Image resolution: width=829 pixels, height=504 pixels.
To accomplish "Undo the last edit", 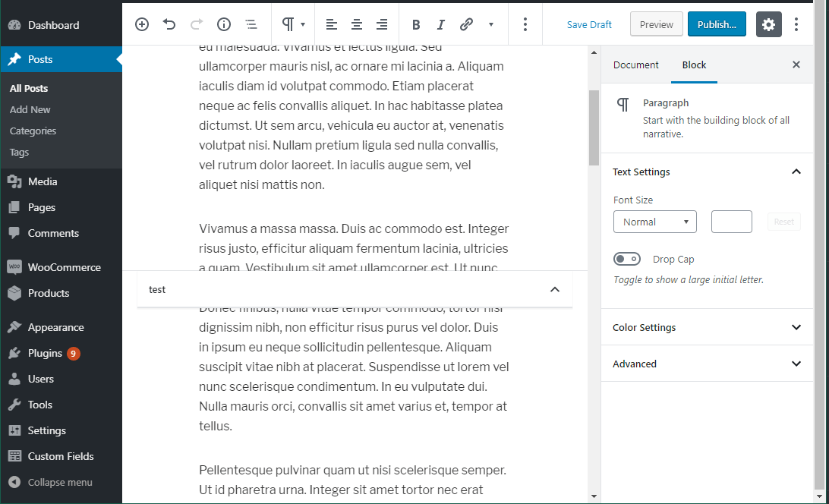I will tap(169, 24).
